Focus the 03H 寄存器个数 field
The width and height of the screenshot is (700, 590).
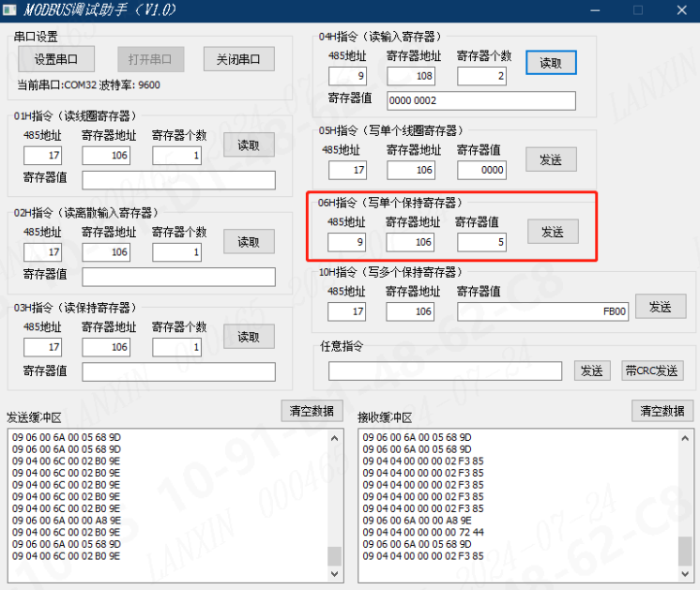(176, 347)
